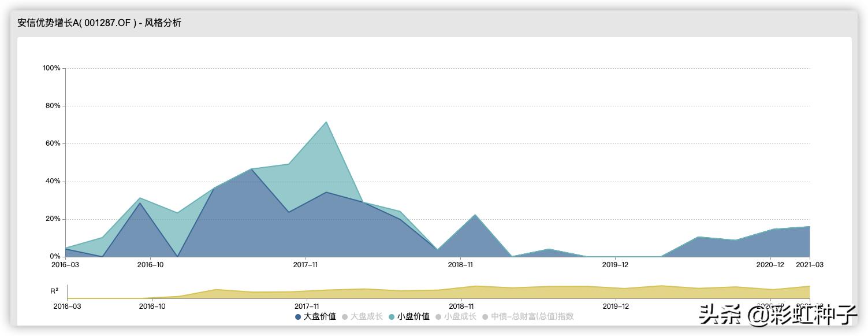Toggle the 小盘成长 legend entry
Image resolution: width=868 pixels, height=336 pixels.
tap(456, 317)
